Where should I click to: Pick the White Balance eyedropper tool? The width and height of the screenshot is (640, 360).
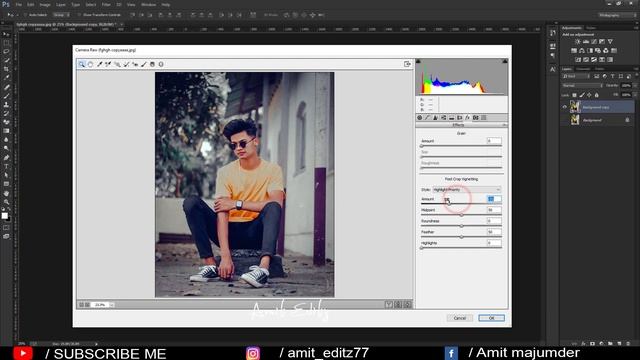pos(99,64)
